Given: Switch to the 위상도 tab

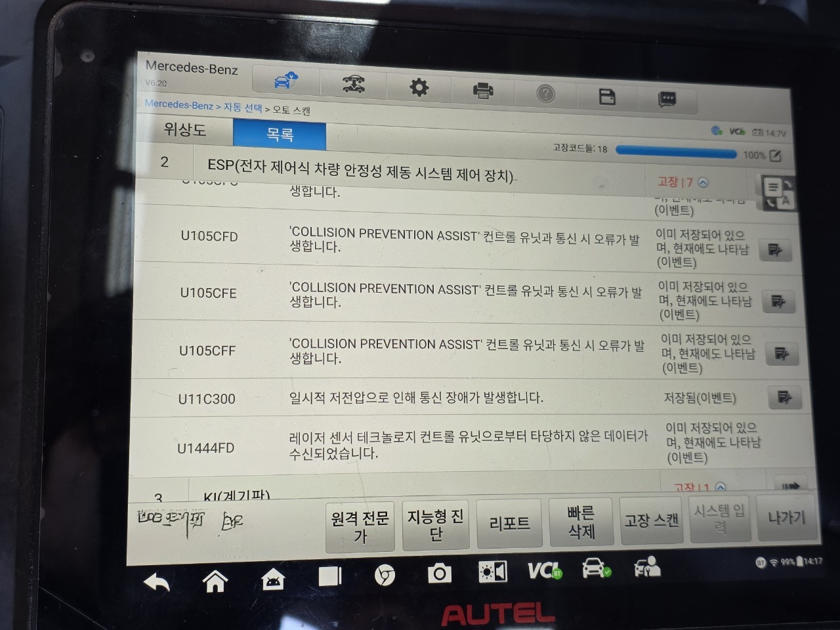Looking at the screenshot, I should (x=184, y=129).
